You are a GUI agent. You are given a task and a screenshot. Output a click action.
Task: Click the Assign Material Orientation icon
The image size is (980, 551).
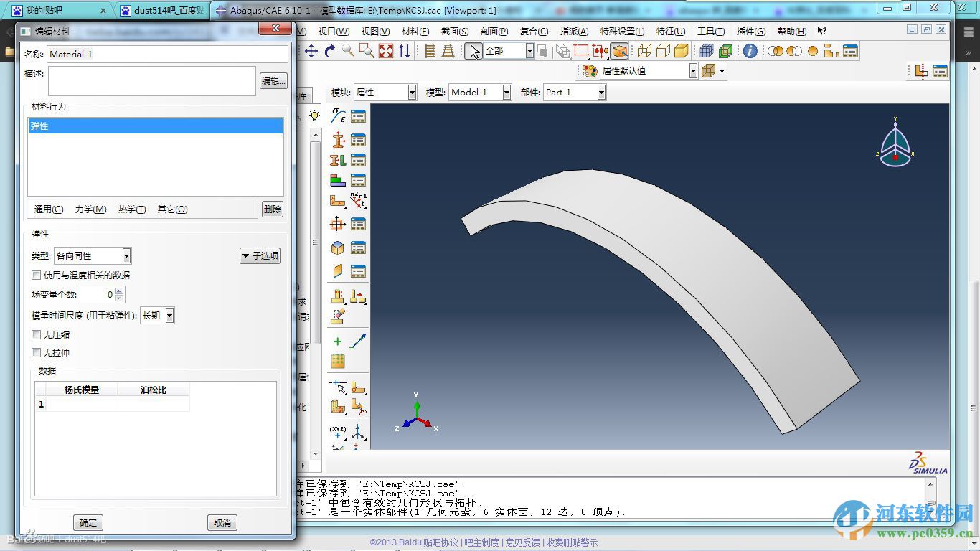click(338, 202)
